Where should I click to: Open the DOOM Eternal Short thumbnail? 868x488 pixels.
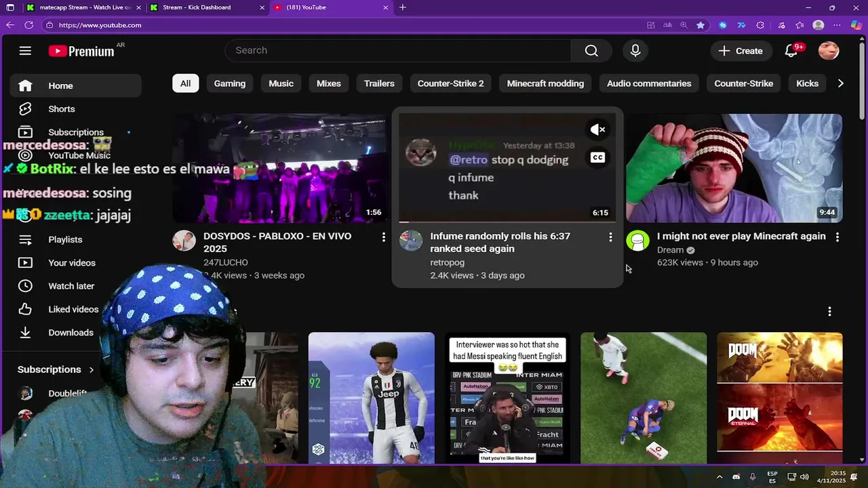(780, 398)
